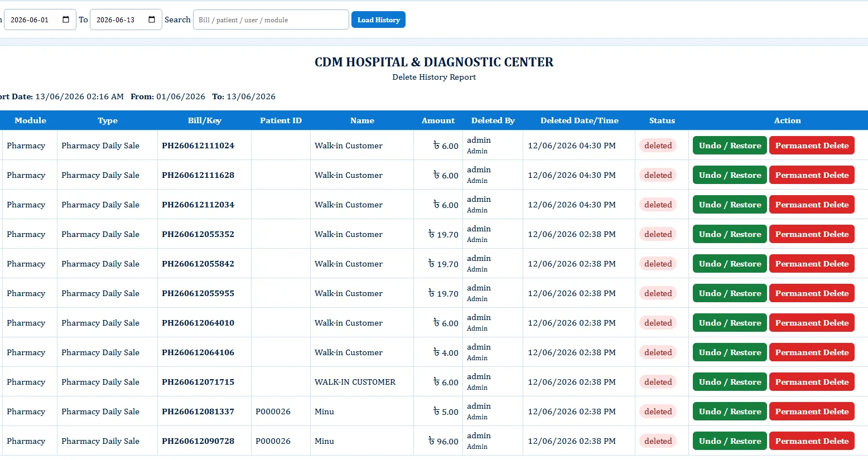Viewport: 868px width, 460px height.
Task: Click Patient ID P000026 in the PH260612081337 row
Action: 273,411
